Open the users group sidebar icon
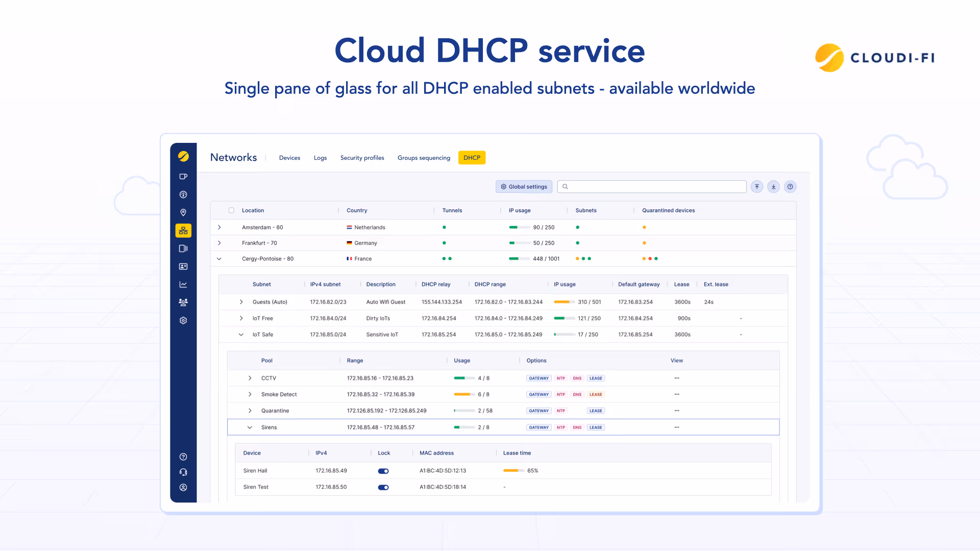 183,303
